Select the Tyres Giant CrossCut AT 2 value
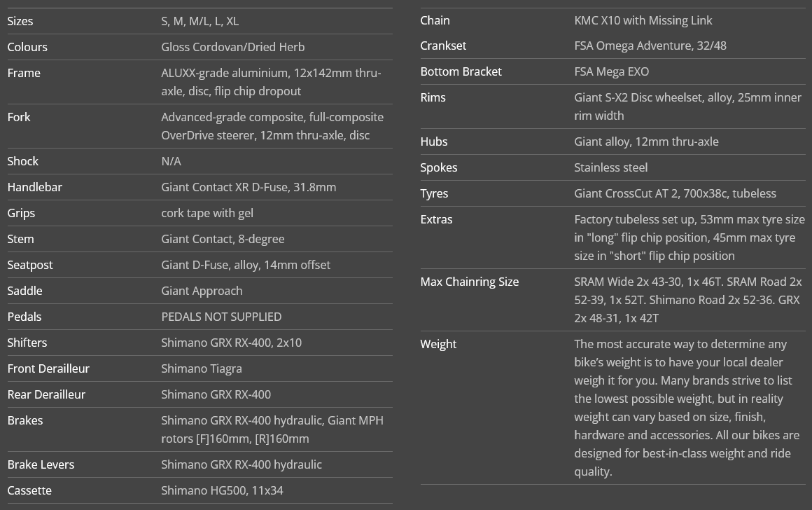Viewport: 812px width, 510px height. tap(675, 193)
